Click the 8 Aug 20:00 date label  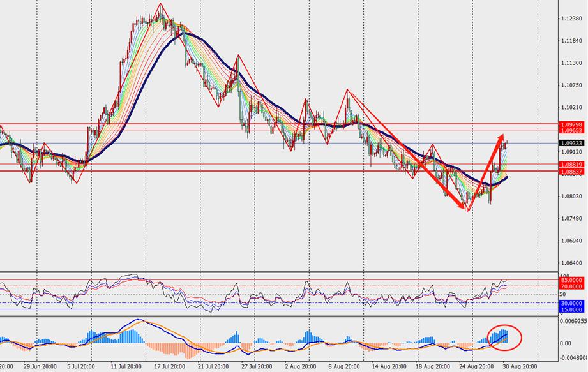click(x=344, y=366)
